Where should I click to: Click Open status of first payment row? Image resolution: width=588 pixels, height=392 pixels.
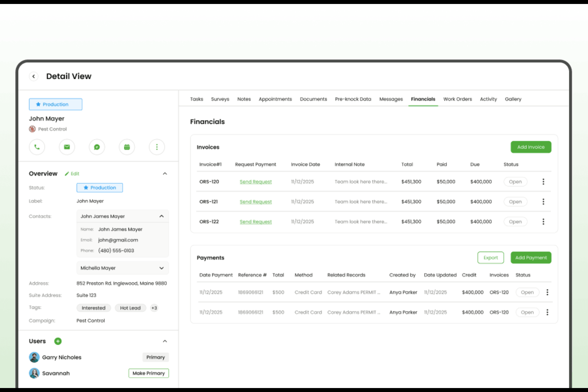pos(527,292)
